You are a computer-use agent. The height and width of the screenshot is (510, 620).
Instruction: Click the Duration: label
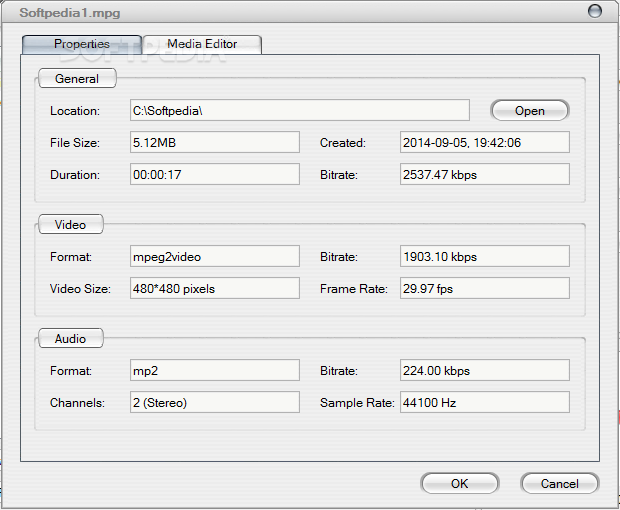pyautogui.click(x=75, y=175)
